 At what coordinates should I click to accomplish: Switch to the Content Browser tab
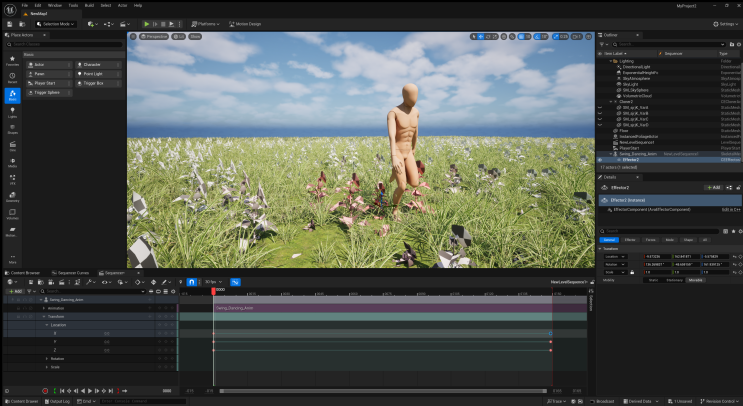coord(21,272)
